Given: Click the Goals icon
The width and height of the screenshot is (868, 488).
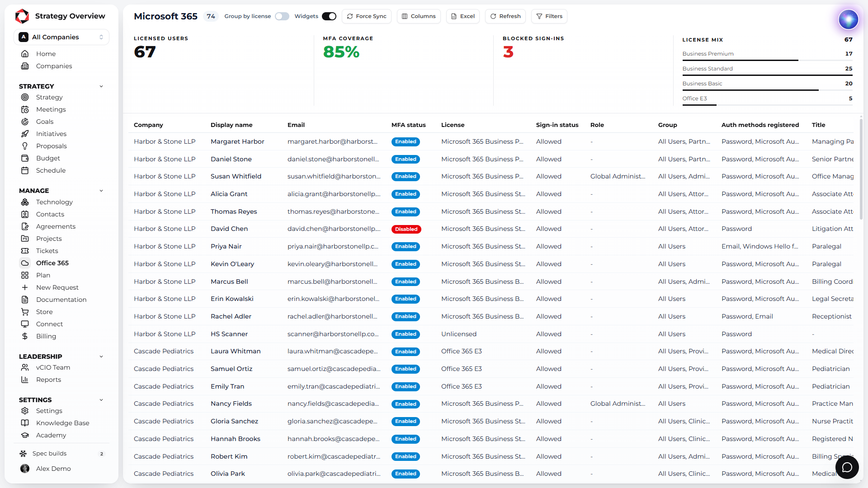Looking at the screenshot, I should (25, 122).
